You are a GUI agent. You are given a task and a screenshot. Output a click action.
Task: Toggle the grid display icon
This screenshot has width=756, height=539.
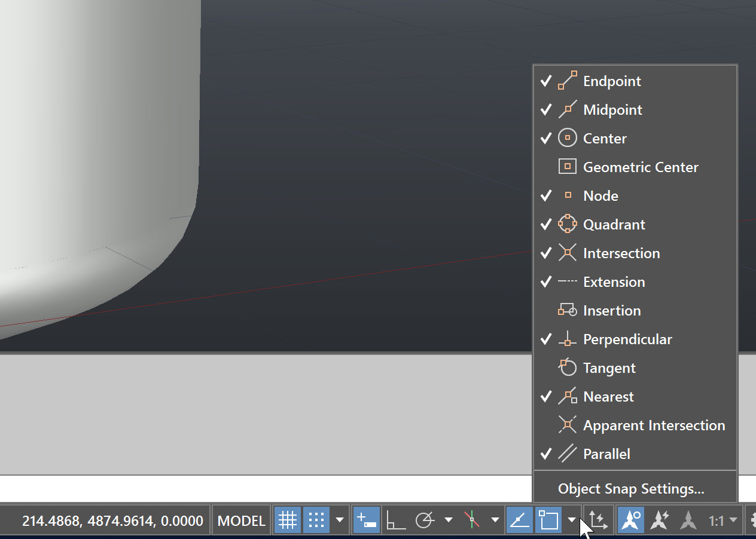pyautogui.click(x=288, y=519)
